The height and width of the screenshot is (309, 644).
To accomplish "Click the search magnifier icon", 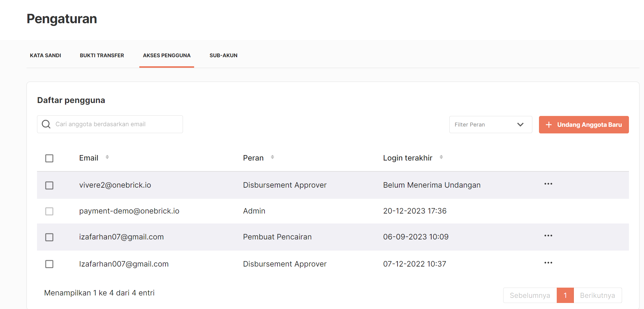I will coord(46,124).
